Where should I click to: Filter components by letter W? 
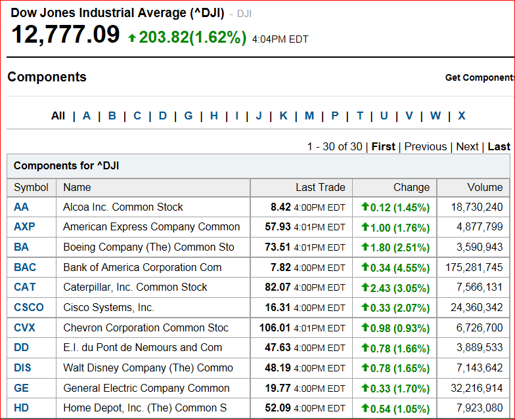[x=436, y=115]
